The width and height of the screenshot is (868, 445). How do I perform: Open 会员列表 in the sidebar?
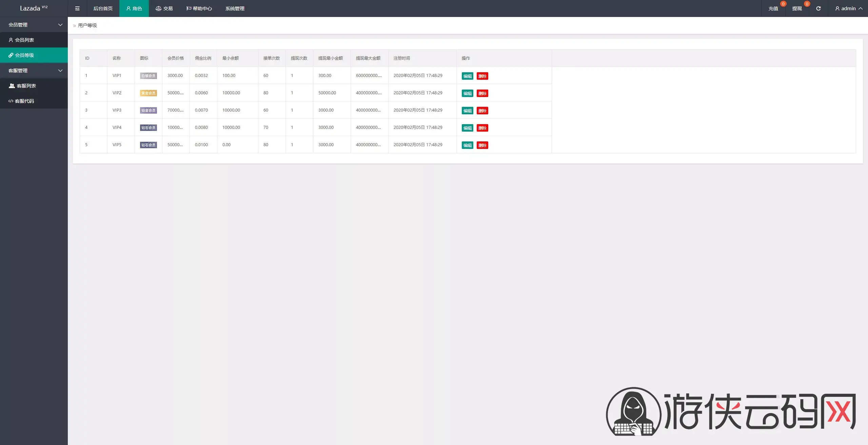pos(34,40)
